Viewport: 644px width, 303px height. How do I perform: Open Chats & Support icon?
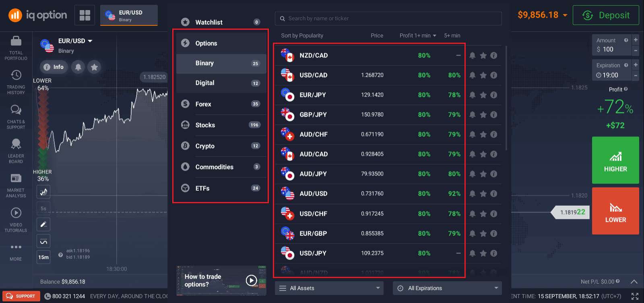click(16, 110)
